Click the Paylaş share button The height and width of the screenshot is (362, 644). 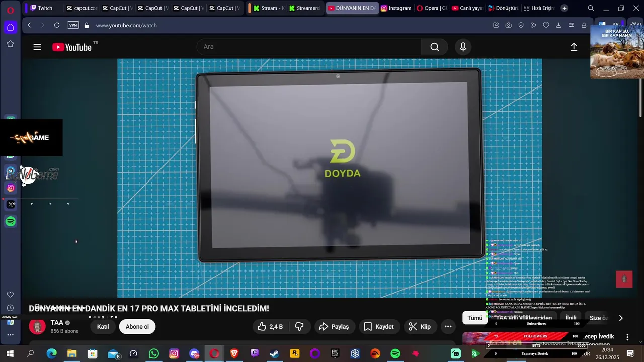[334, 327]
